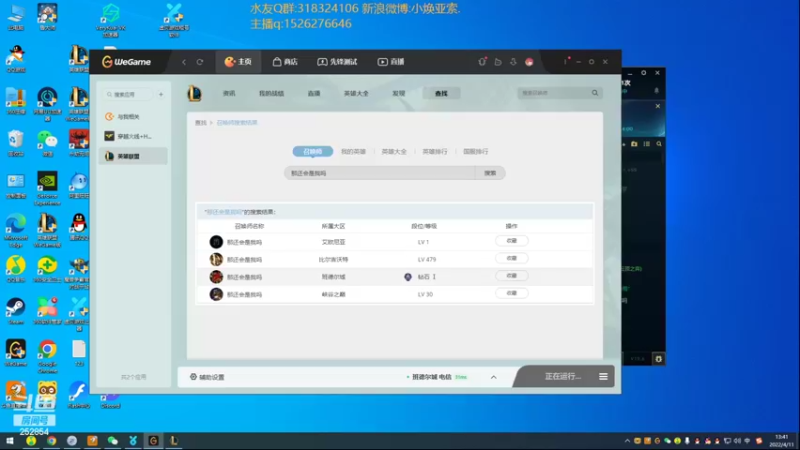Open the 先锋测试 tab

click(x=337, y=62)
